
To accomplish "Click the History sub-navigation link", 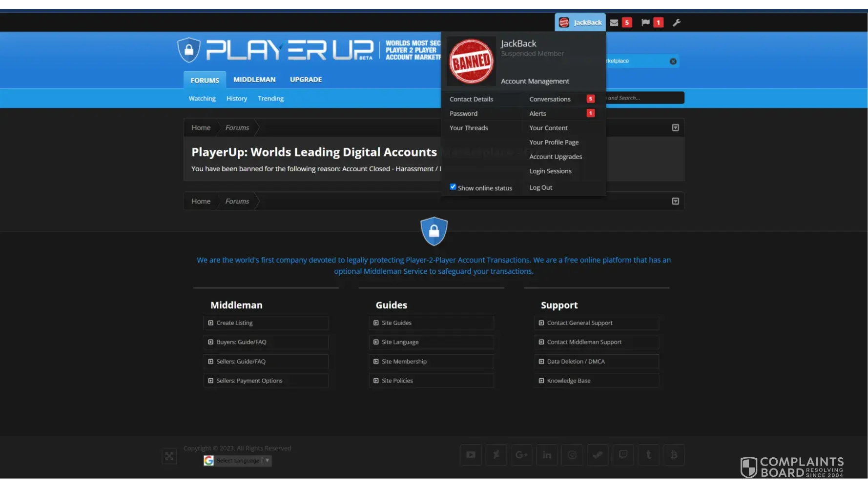I will click(237, 99).
